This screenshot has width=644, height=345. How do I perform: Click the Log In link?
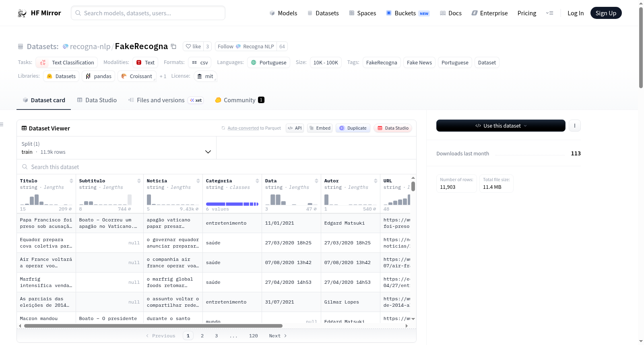(x=576, y=13)
